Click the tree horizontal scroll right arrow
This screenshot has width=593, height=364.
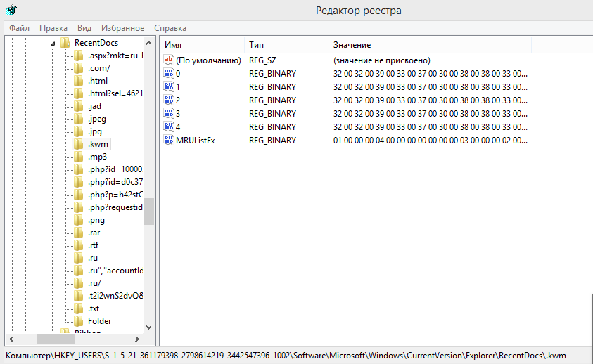(137, 339)
